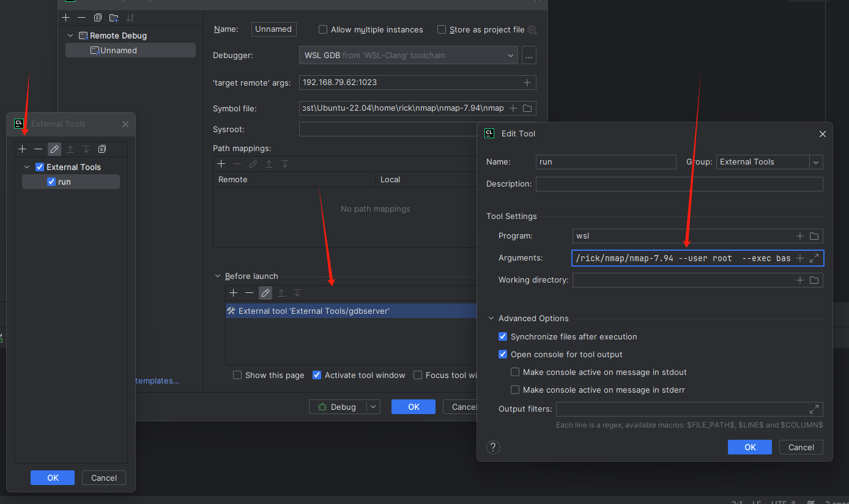
Task: Add Before launch task with plus icon
Action: [x=234, y=293]
